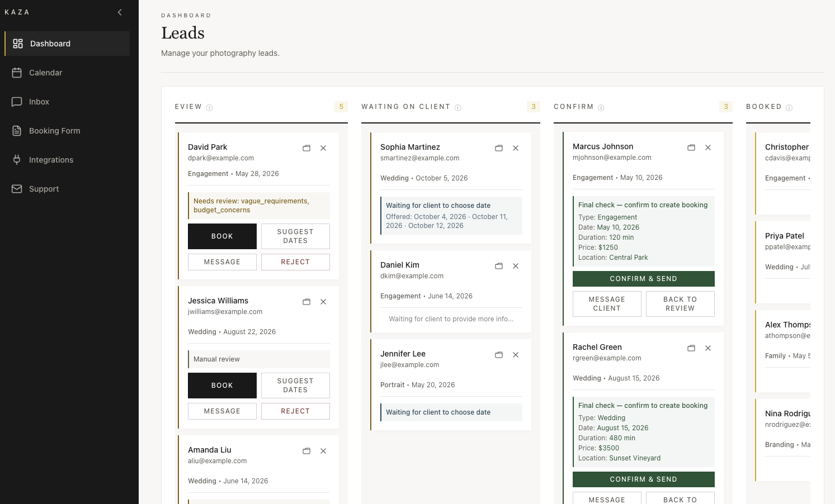835x504 pixels.
Task: Dismiss David Park's lead card
Action: [323, 148]
